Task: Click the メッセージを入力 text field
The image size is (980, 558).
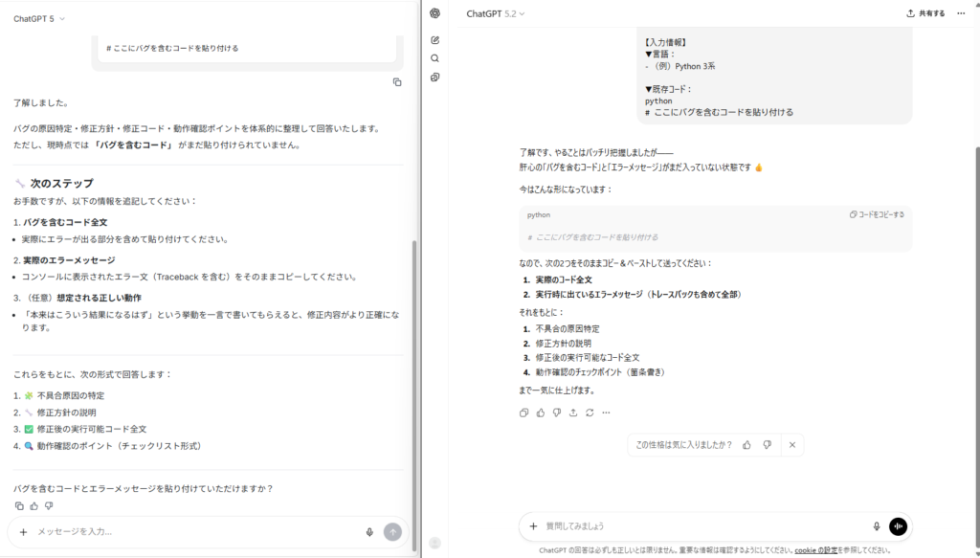Action: (191, 532)
